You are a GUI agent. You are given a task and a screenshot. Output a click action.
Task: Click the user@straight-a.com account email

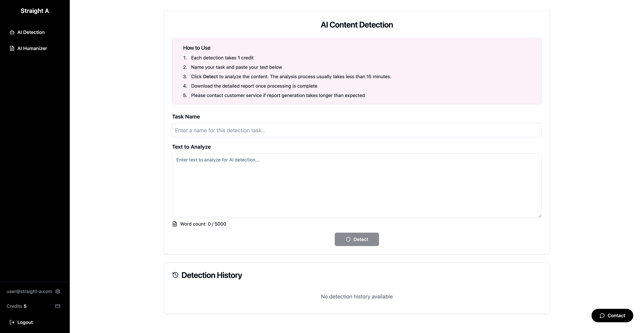(29, 291)
